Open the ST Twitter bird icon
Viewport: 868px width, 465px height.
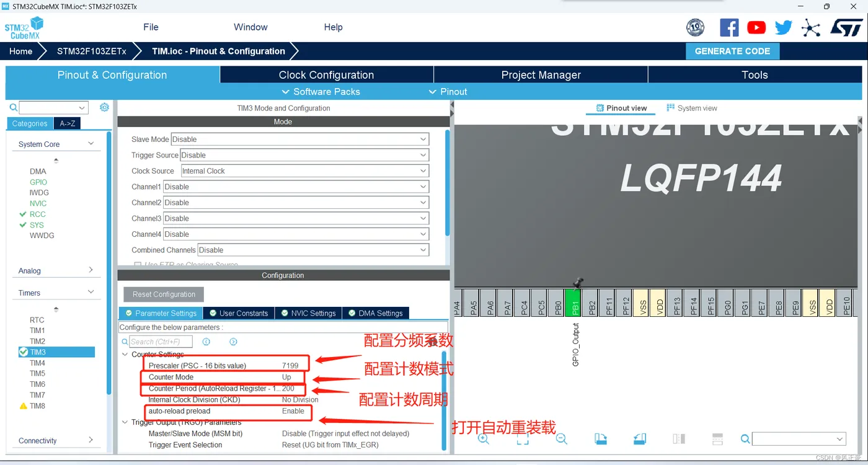click(784, 27)
